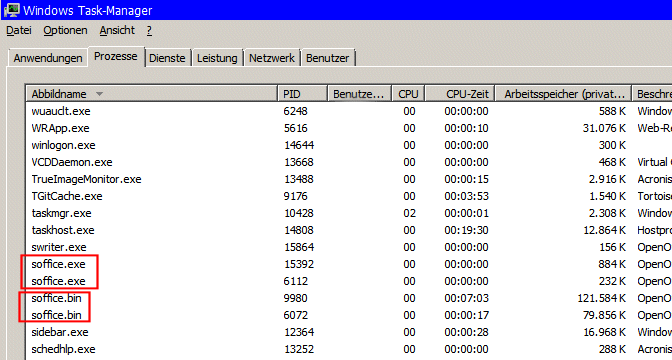Open the Ansicht menu
Image resolution: width=672 pixels, height=360 pixels.
[117, 30]
